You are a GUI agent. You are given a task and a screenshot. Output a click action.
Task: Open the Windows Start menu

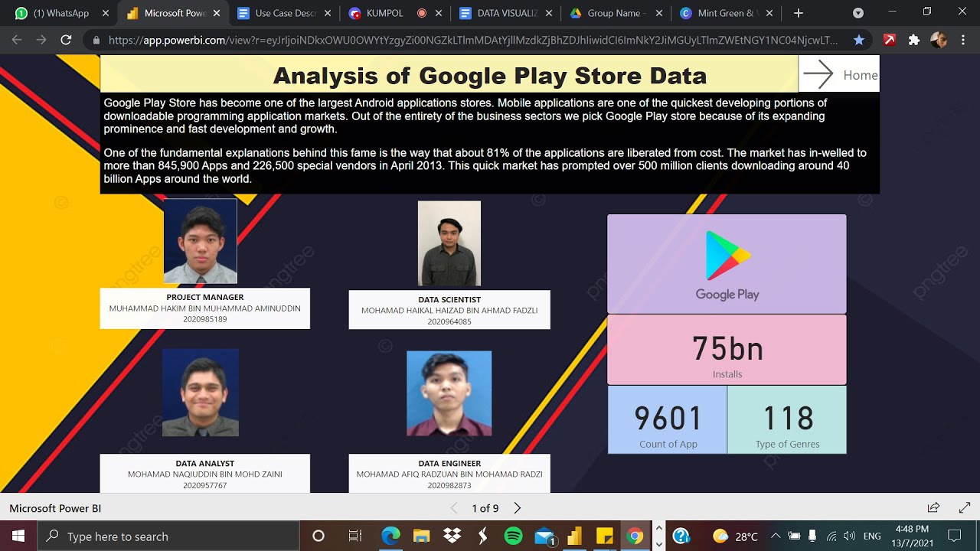point(18,536)
